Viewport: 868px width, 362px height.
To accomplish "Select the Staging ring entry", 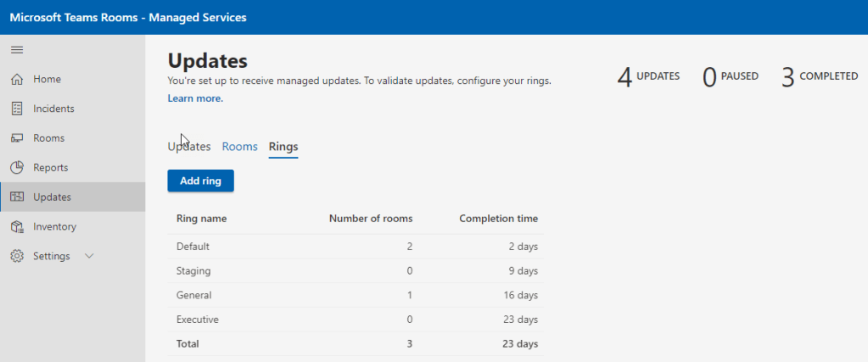I will tap(193, 271).
